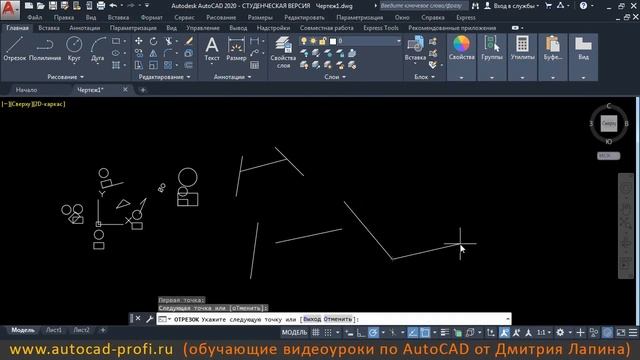Select the Круг circle tool
This screenshot has height=360, width=640.
point(74,49)
